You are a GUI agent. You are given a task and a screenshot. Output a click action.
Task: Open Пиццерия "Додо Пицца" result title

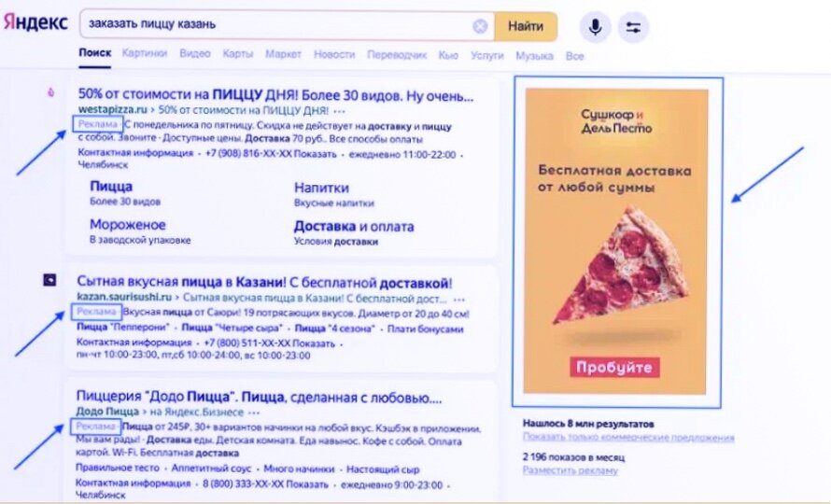pyautogui.click(x=260, y=397)
